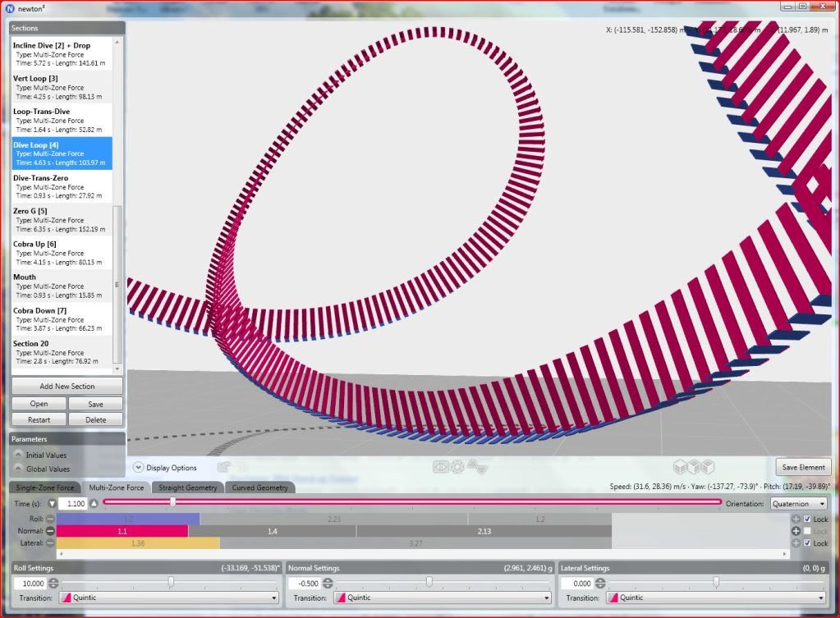Click the Roll Settings value stepper arrows
This screenshot has width=840, height=618.
pos(53,584)
